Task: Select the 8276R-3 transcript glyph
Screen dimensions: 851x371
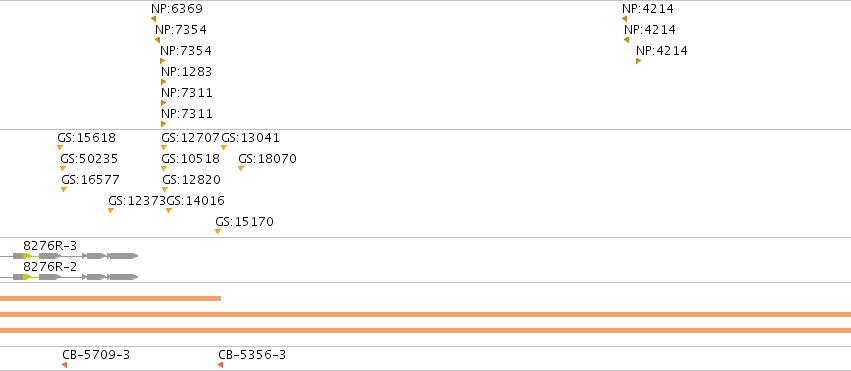Action: pyautogui.click(x=69, y=255)
